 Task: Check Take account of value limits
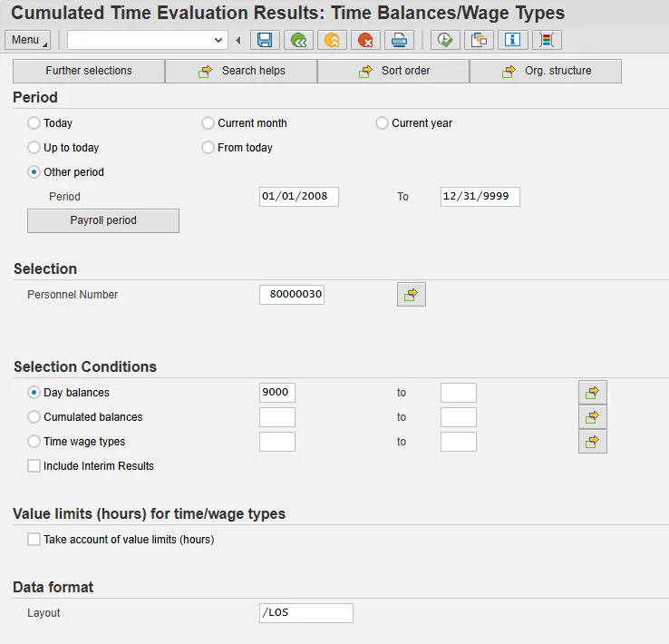pyautogui.click(x=34, y=540)
